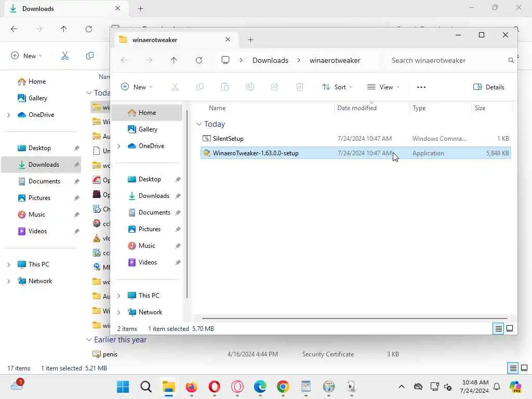Open the New dropdown in winaerotweaker window

(x=137, y=87)
